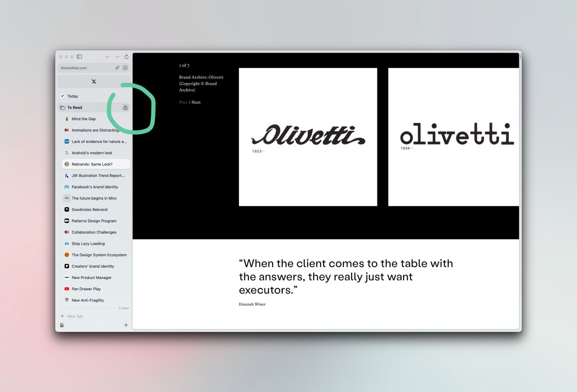
Task: Toggle the sidebar with the panel icon
Action: click(x=79, y=57)
